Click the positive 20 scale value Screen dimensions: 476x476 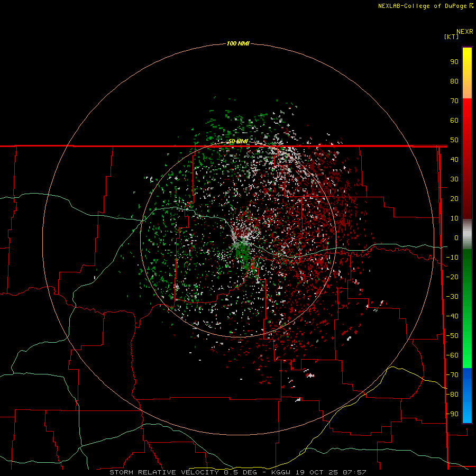pos(454,199)
